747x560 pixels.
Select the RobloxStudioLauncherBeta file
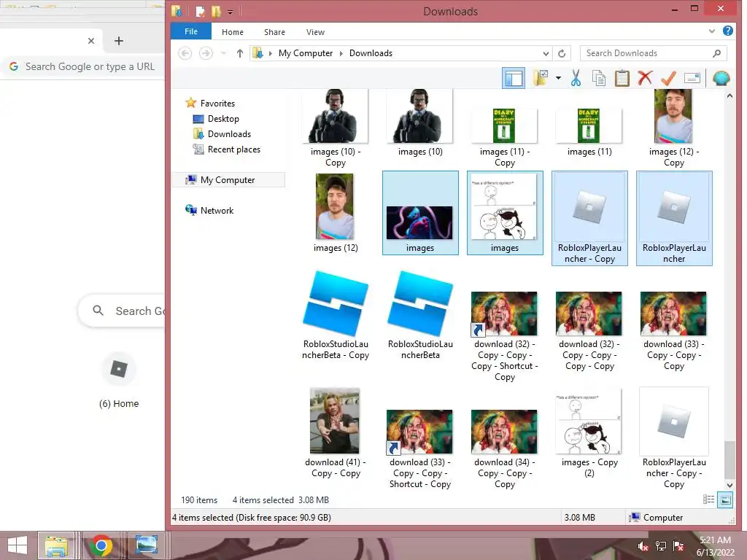[x=420, y=315]
